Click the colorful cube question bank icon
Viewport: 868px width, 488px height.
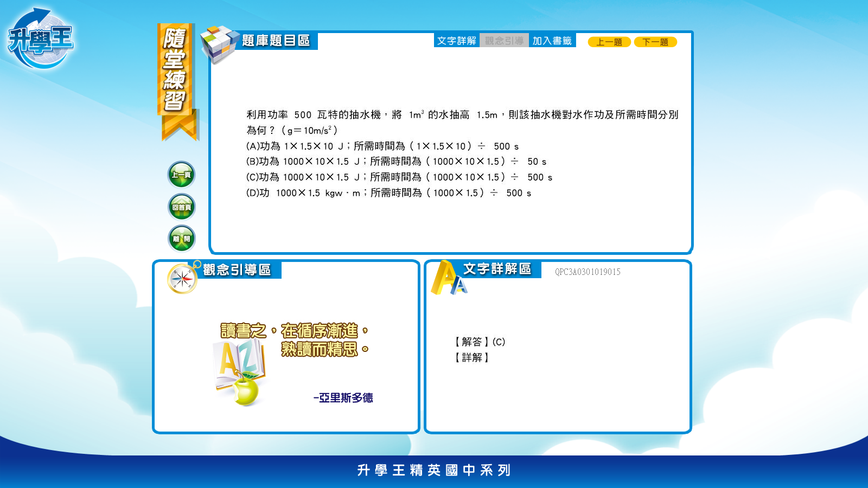218,43
